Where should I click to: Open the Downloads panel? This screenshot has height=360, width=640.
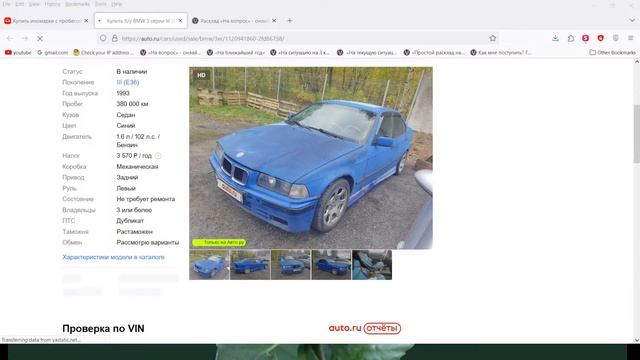pos(555,38)
